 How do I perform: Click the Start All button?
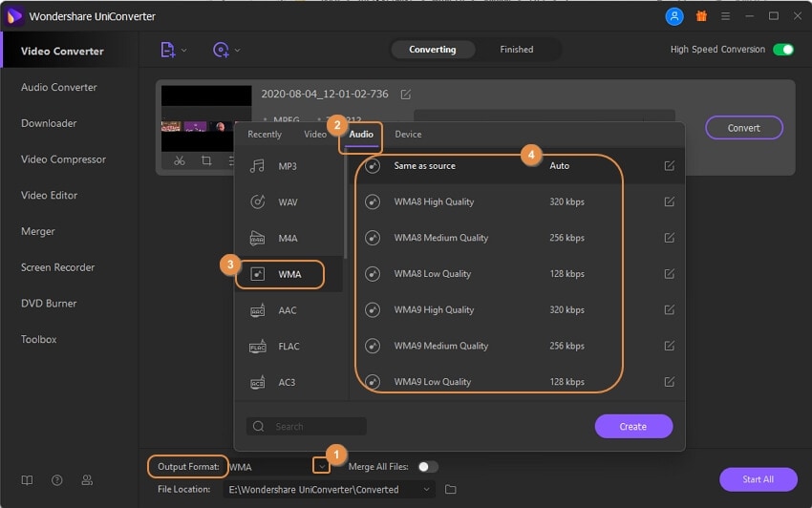click(759, 479)
